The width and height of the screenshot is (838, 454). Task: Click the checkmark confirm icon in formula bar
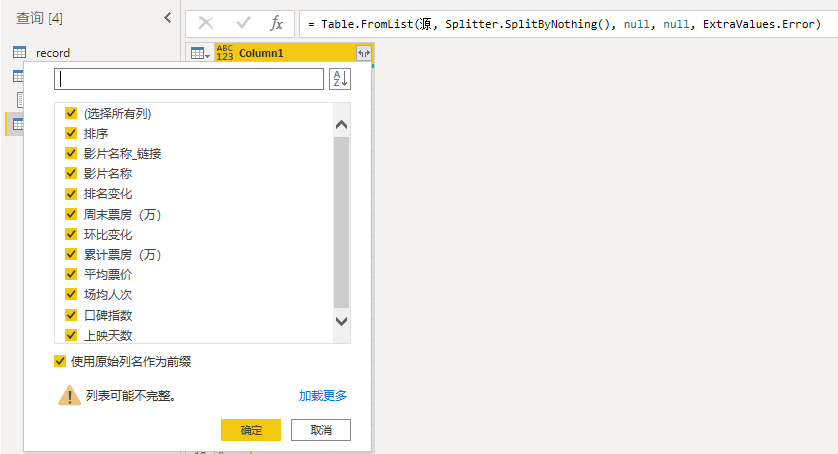click(x=243, y=23)
